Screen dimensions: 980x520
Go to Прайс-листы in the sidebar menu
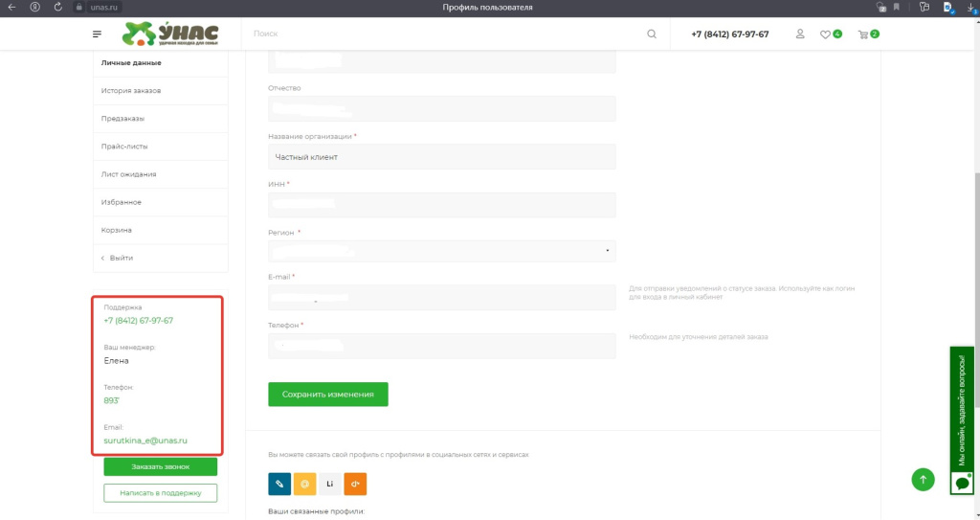coord(124,147)
